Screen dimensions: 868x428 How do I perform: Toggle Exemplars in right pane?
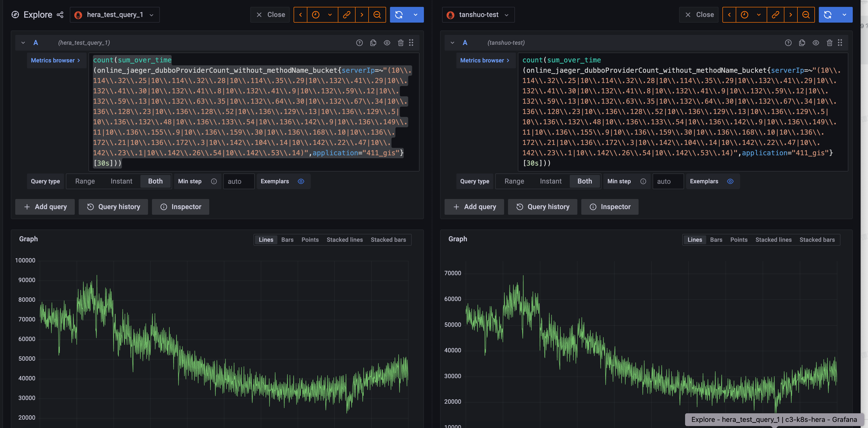coord(730,181)
